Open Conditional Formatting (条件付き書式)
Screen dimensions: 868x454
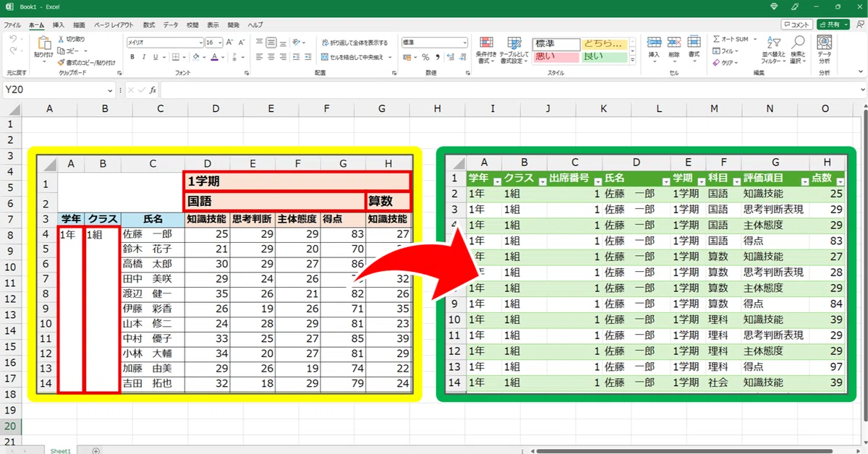(486, 49)
